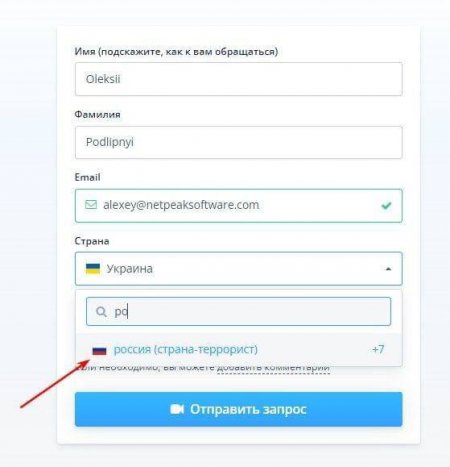The width and height of the screenshot is (450, 467).
Task: Click the green checkmark in the Email field
Action: click(386, 206)
